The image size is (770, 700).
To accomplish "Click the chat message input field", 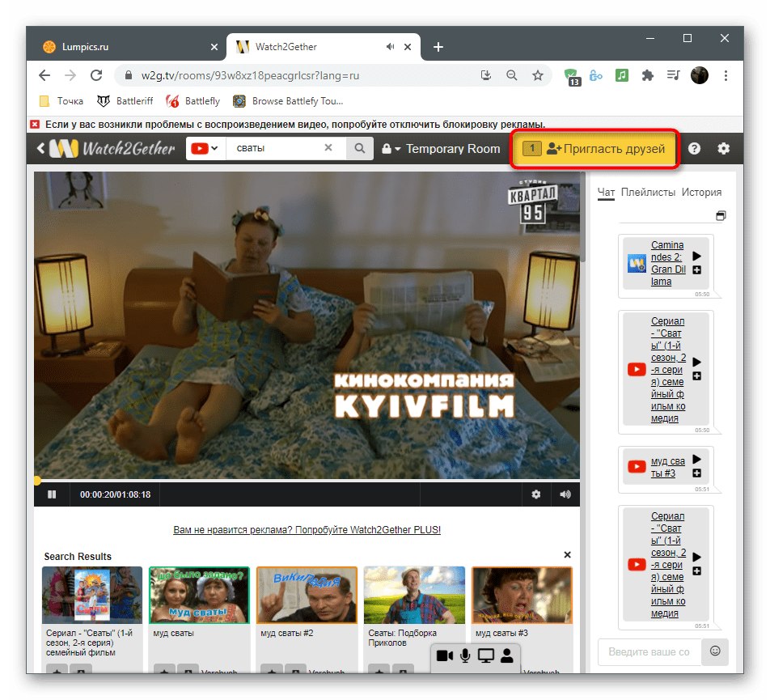I will 649,652.
